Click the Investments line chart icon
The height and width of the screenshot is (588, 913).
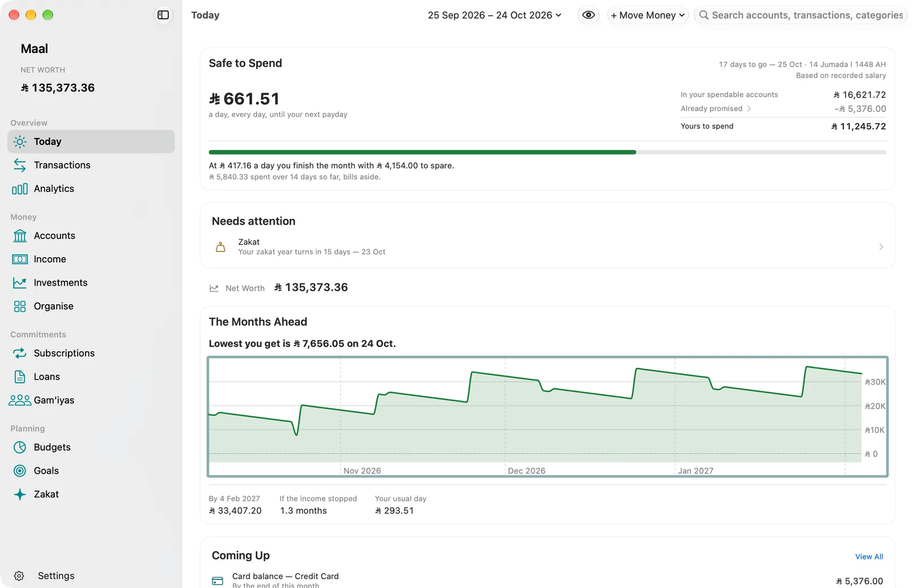point(20,283)
